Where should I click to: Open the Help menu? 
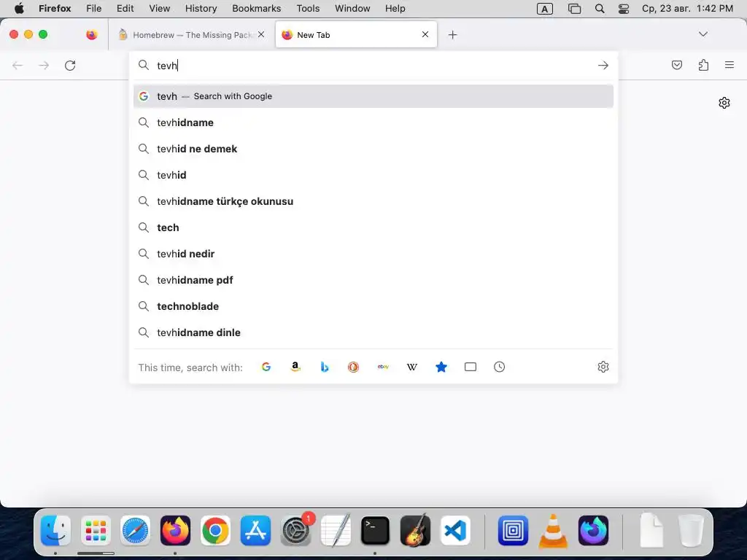pyautogui.click(x=395, y=9)
